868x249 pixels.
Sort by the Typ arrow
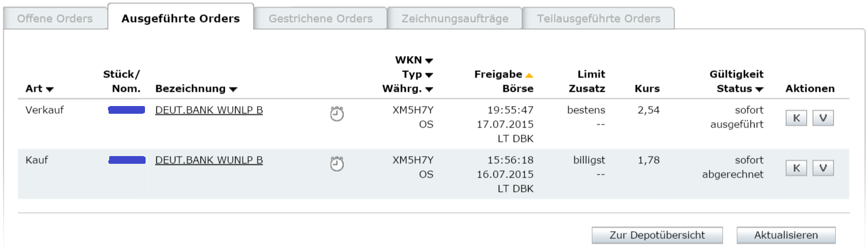[429, 75]
